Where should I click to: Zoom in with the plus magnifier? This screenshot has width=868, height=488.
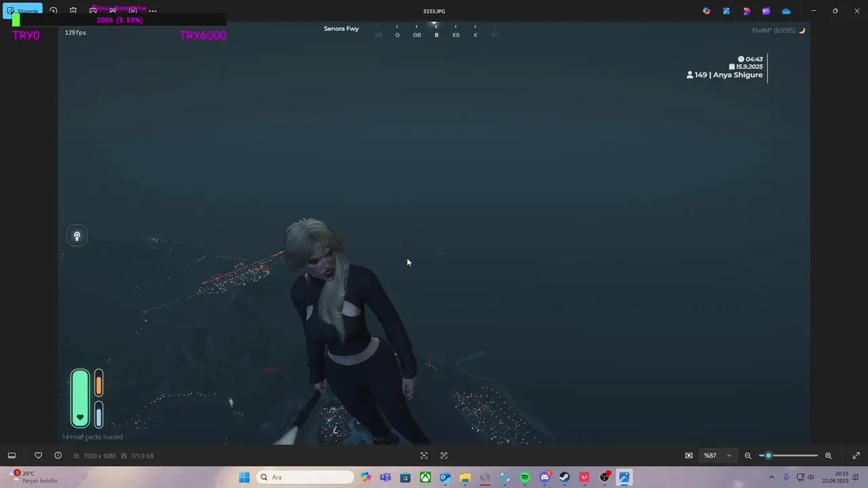point(828,455)
